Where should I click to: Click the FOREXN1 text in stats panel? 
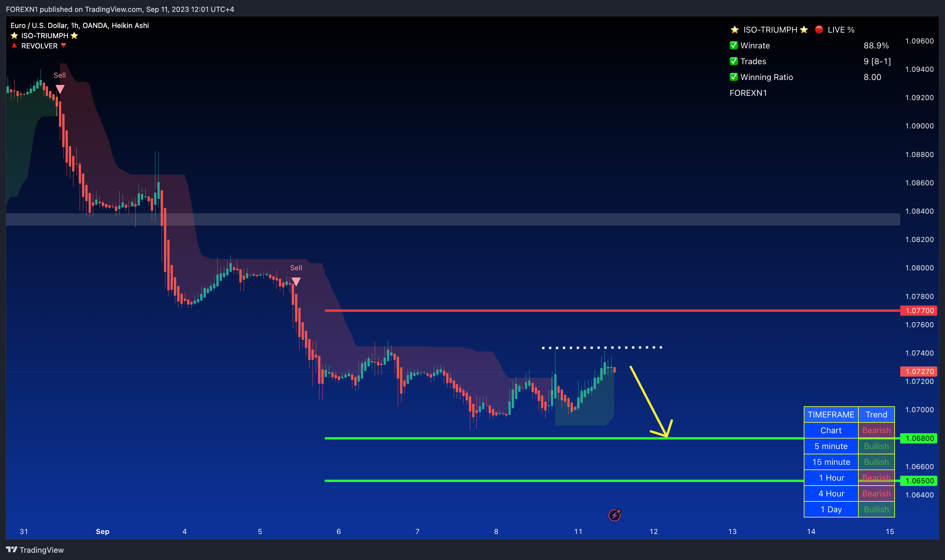(748, 93)
